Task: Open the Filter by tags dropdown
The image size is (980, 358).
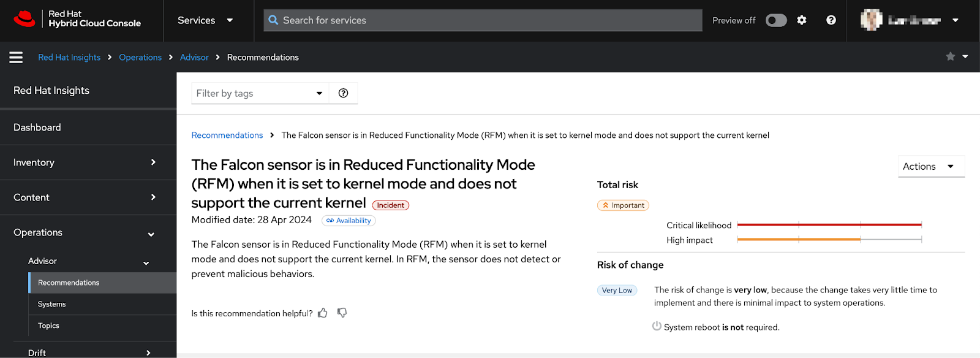Action: tap(260, 93)
